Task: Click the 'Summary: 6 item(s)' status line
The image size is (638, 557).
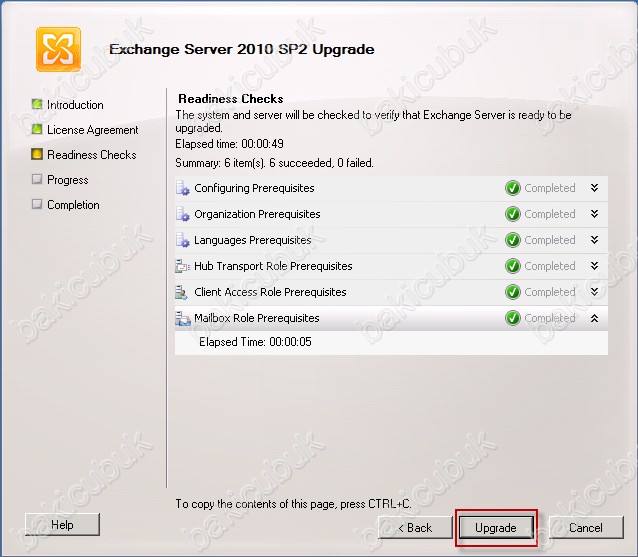Action: click(x=274, y=163)
